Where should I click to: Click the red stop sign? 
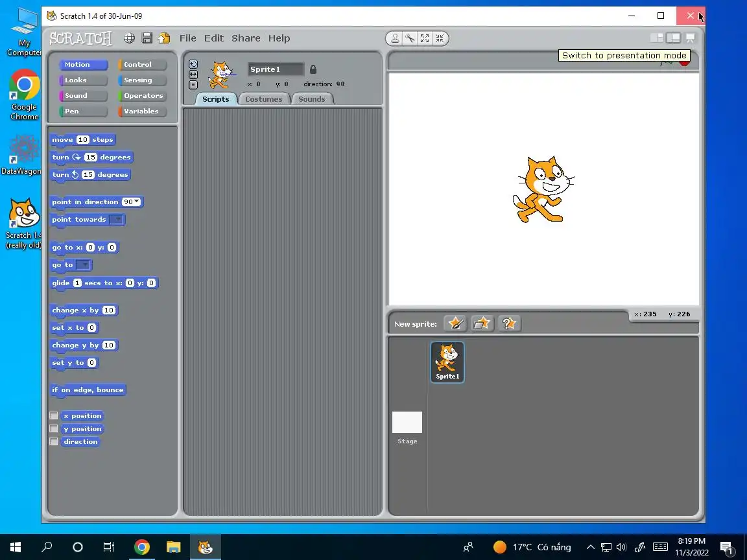click(684, 62)
